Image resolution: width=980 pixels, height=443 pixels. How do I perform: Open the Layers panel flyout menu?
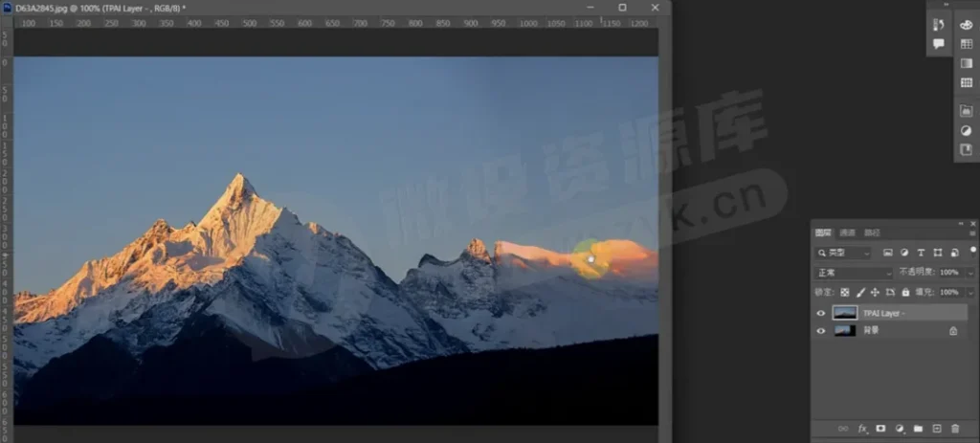[x=972, y=233]
